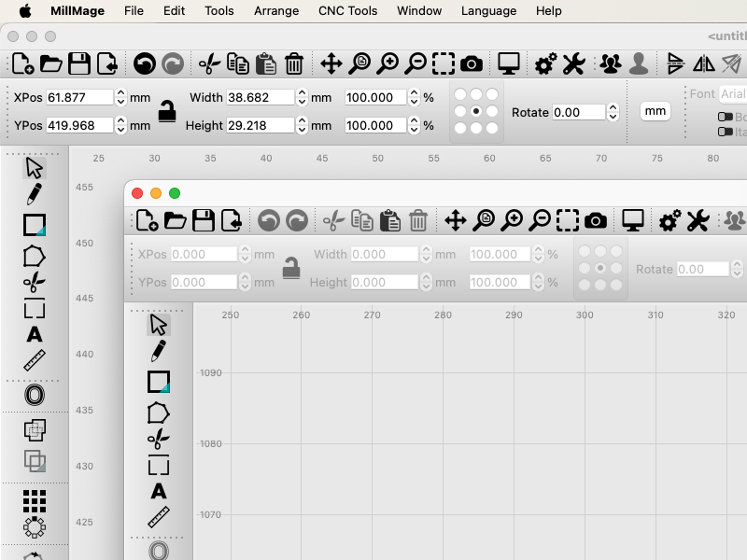The image size is (747, 560).
Task: Open device settings gears icon in front toolbar
Action: point(669,221)
